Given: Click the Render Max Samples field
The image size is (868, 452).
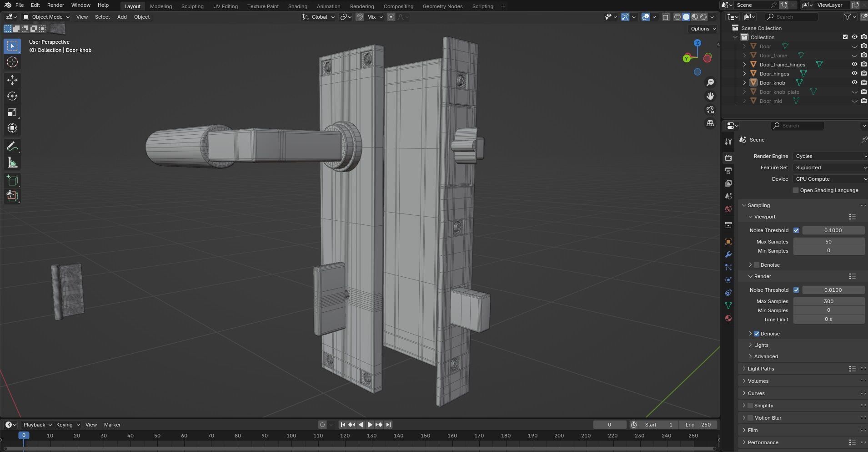Looking at the screenshot, I should 828,301.
